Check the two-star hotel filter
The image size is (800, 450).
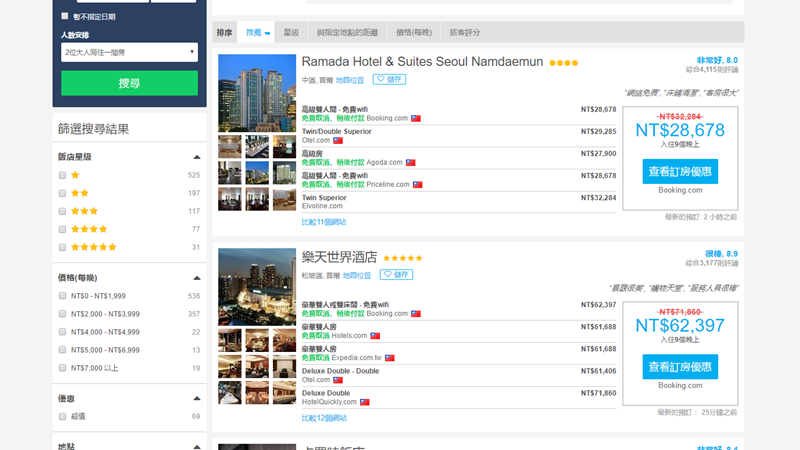[x=62, y=193]
